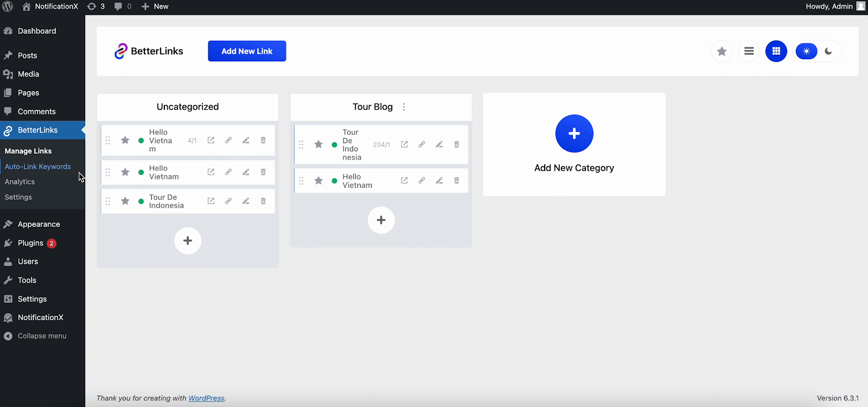Image resolution: width=868 pixels, height=407 pixels.
Task: Copy link of Hello Vietnam 4/1 in Uncategorized
Action: coord(228,140)
